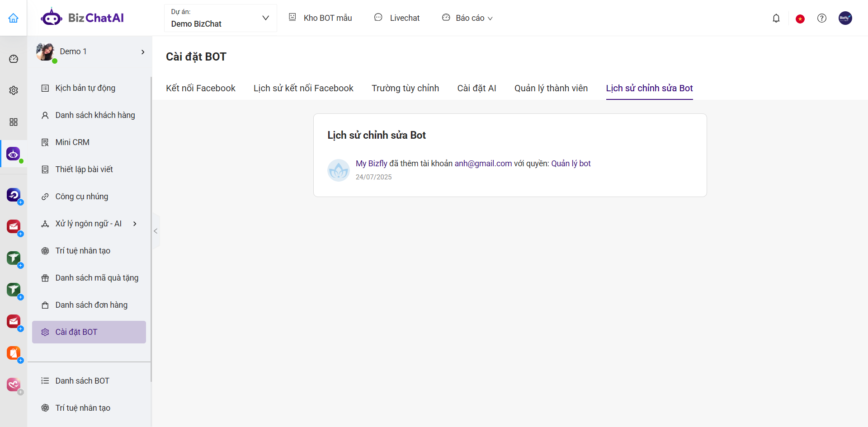
Task: Expand the Báo cáo dropdown menu
Action: point(468,18)
